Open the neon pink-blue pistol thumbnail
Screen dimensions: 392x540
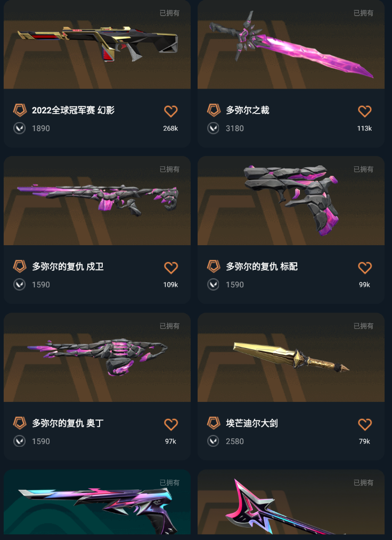click(97, 502)
